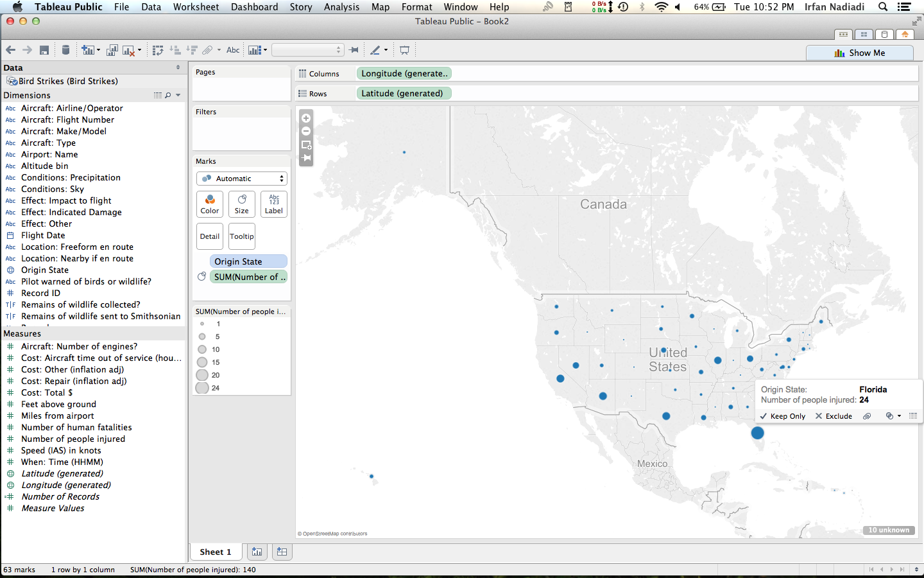Click the Undo back arrow in toolbar

click(x=10, y=50)
